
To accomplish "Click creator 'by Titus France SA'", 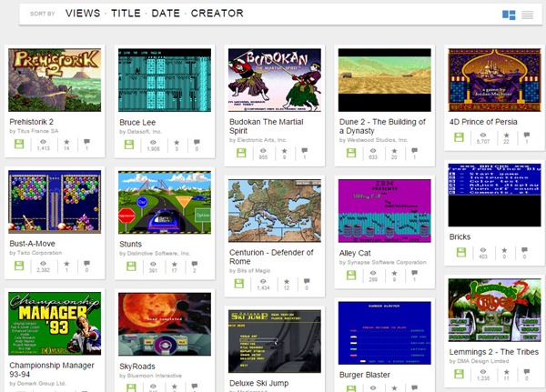I will (x=34, y=131).
